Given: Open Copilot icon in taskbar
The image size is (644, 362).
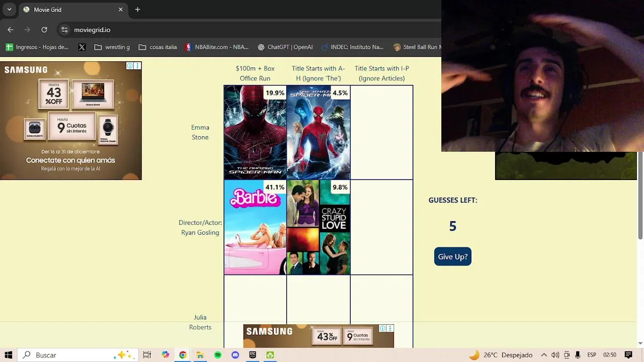Looking at the screenshot, I should (x=165, y=355).
